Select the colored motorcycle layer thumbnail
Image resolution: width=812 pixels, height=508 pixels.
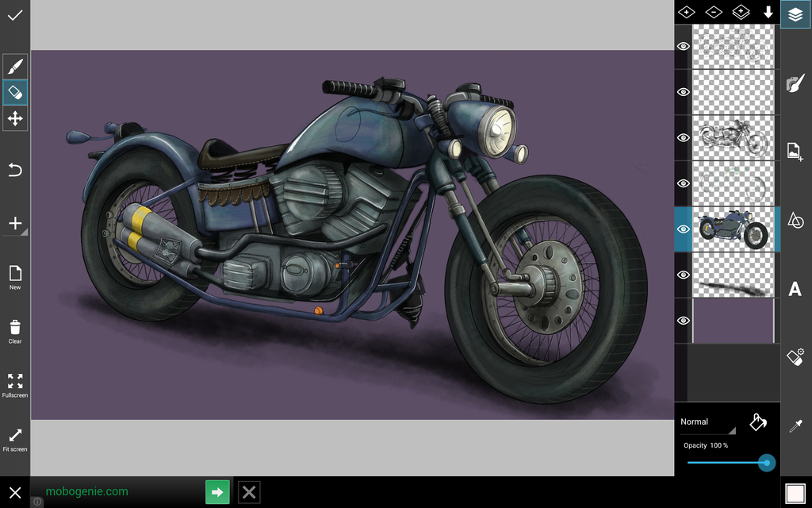pos(733,229)
